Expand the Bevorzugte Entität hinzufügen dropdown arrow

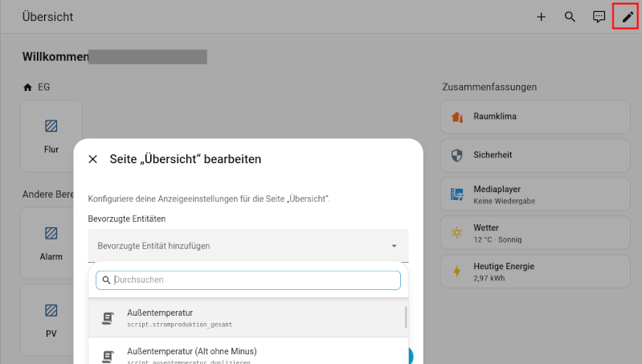click(394, 246)
